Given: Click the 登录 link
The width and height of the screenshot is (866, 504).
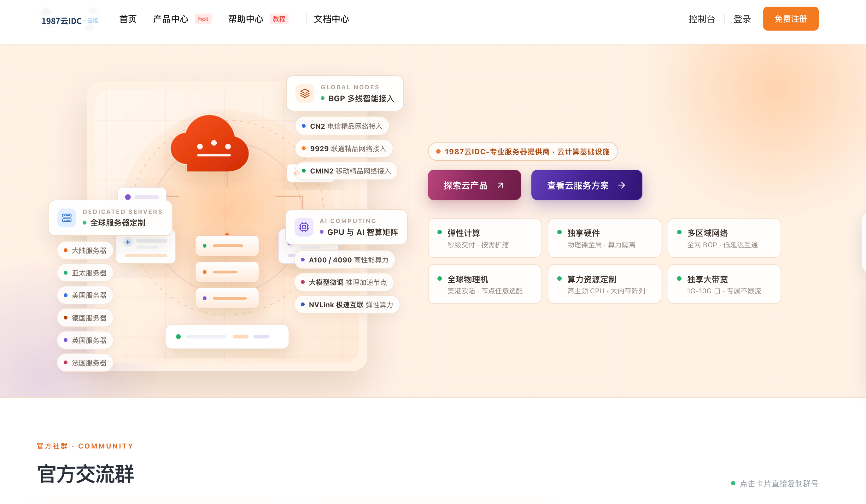Looking at the screenshot, I should point(742,19).
